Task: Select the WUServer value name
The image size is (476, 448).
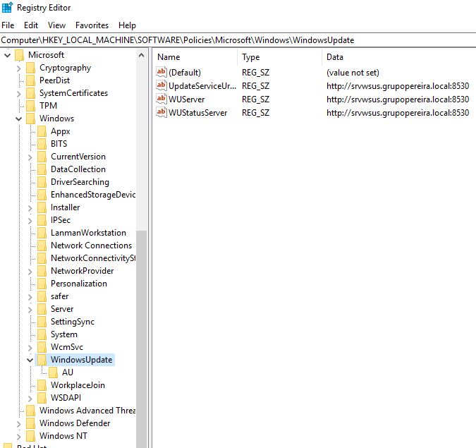Action: click(x=187, y=99)
